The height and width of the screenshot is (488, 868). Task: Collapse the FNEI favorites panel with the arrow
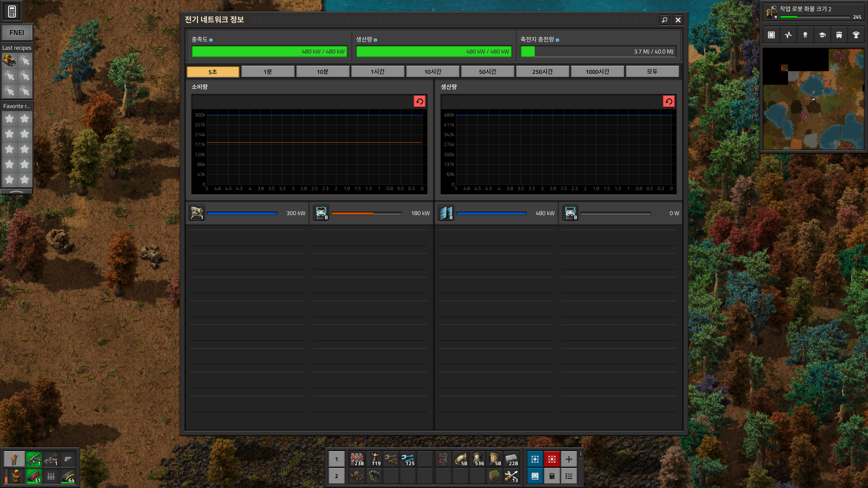pos(17,191)
